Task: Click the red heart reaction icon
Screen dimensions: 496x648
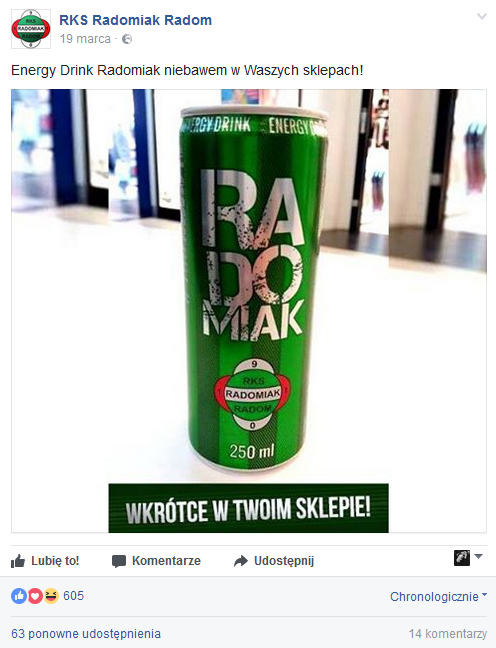Action: 35,596
